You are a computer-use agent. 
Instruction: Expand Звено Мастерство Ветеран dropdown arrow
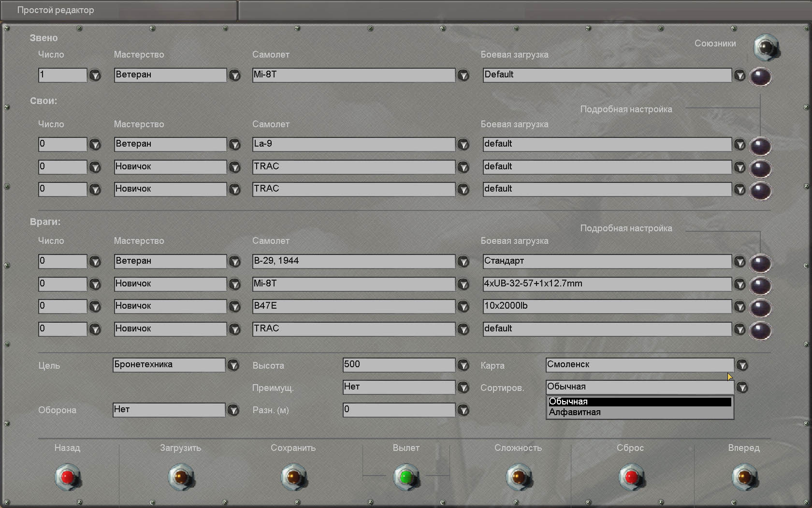pos(235,75)
